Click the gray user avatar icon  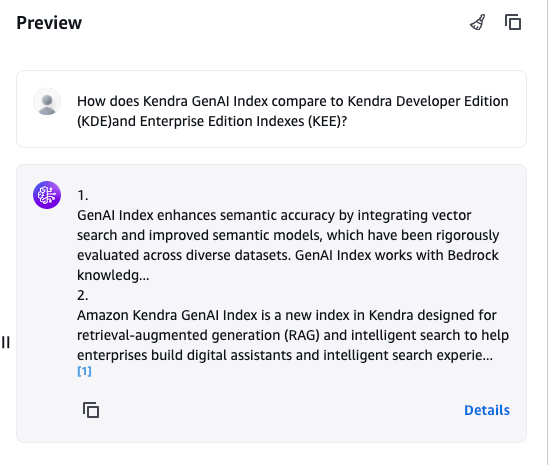point(47,101)
